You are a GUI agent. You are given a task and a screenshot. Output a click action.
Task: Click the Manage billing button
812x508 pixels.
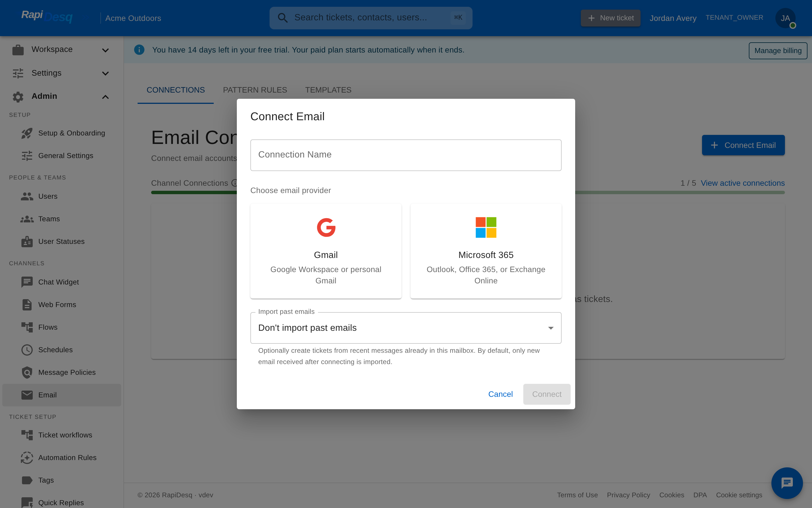[x=778, y=51]
